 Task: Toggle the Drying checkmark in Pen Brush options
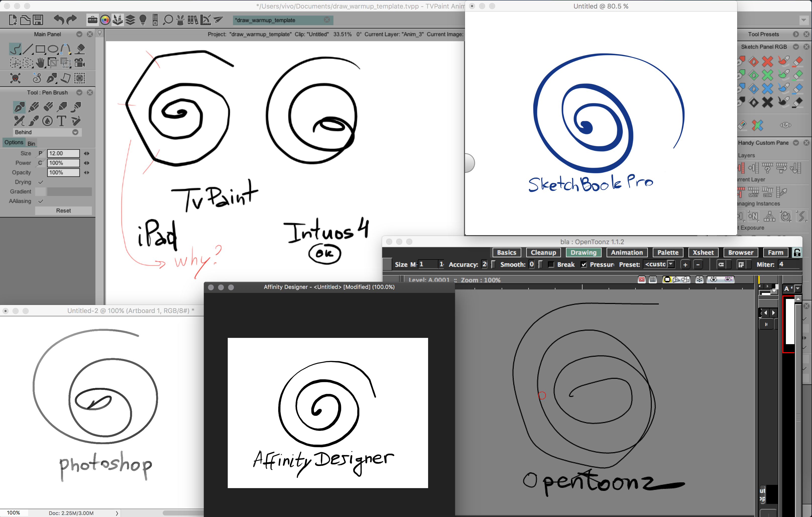click(x=41, y=182)
